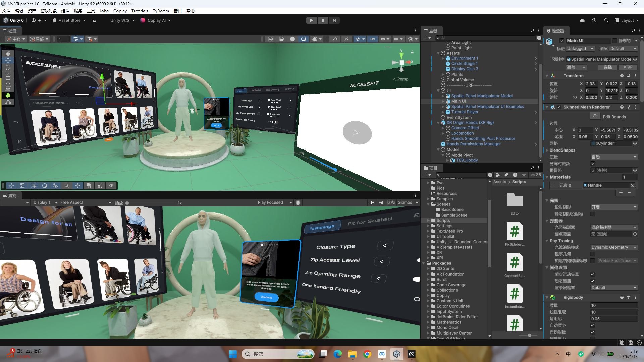
Task: Switch to the Game view tab
Action: click(x=10, y=196)
